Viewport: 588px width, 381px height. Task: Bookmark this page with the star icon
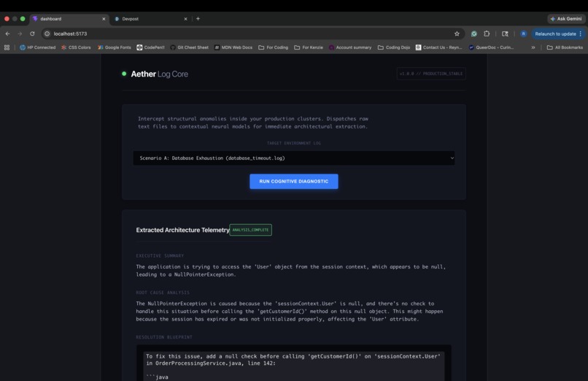click(x=457, y=34)
